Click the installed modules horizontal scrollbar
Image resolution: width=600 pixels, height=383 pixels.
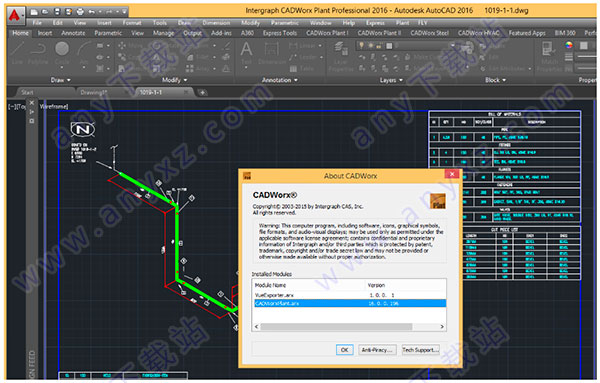pos(349,327)
